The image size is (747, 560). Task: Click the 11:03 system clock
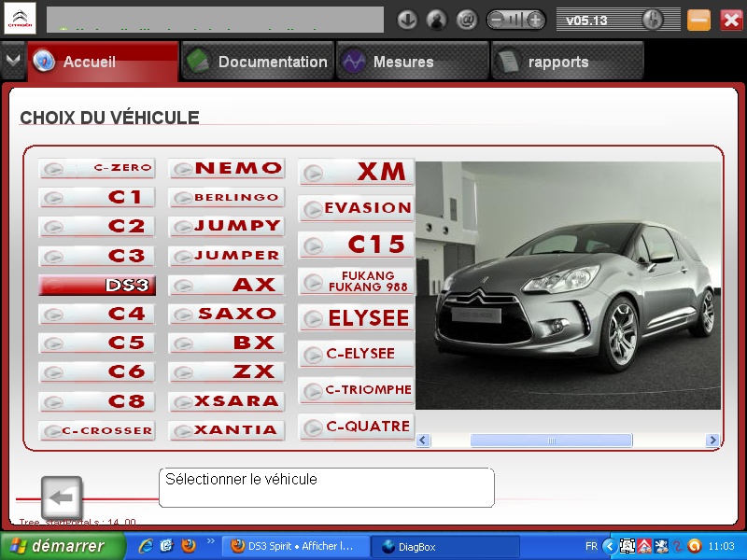pos(721,546)
